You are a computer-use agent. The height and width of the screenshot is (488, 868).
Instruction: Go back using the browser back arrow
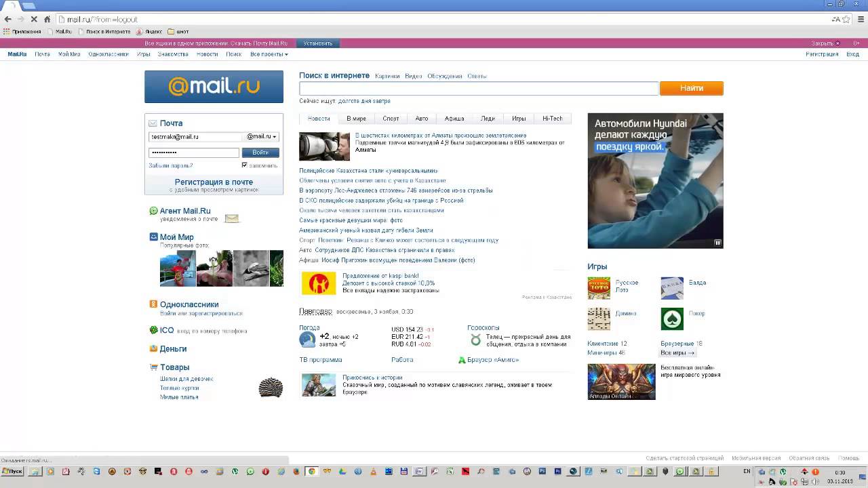tap(8, 19)
